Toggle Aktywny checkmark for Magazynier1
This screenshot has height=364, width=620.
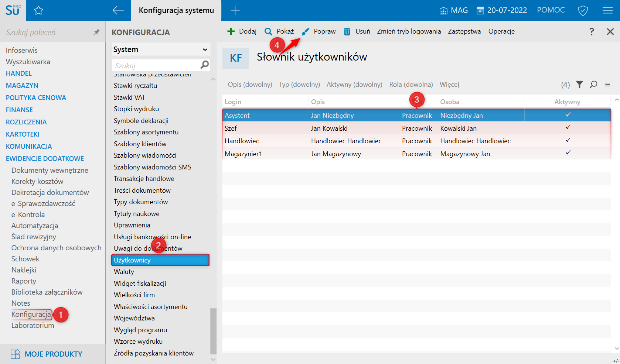[x=568, y=153]
